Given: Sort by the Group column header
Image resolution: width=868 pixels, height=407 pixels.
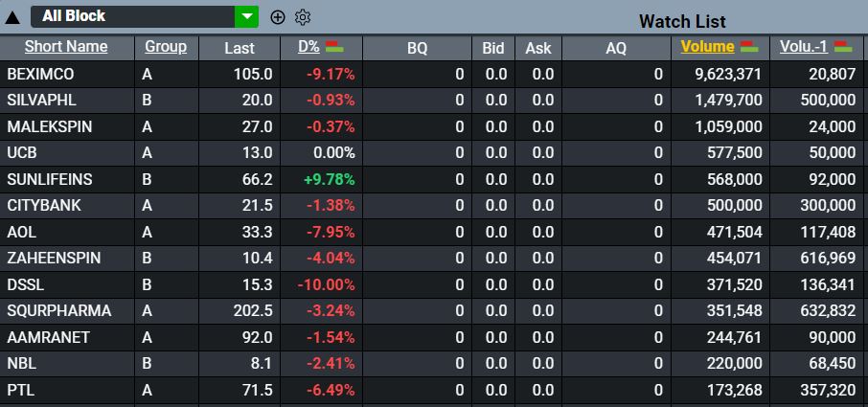Looking at the screenshot, I should [x=166, y=47].
